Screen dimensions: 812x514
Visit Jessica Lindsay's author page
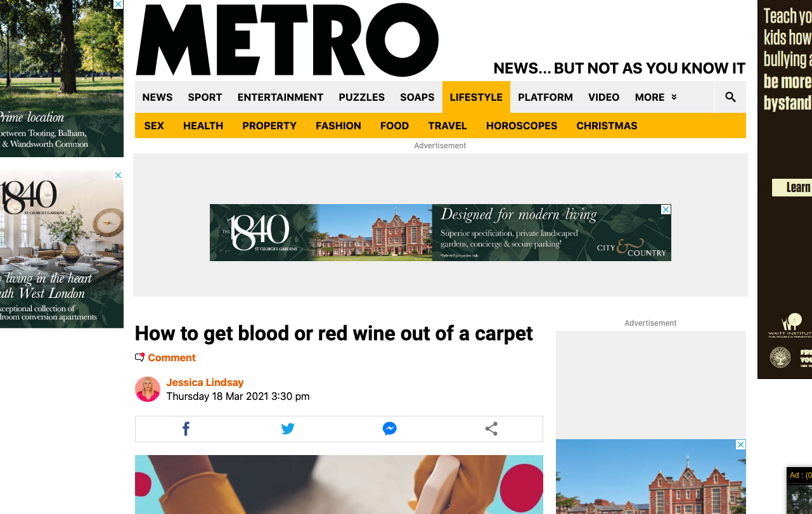pyautogui.click(x=205, y=382)
